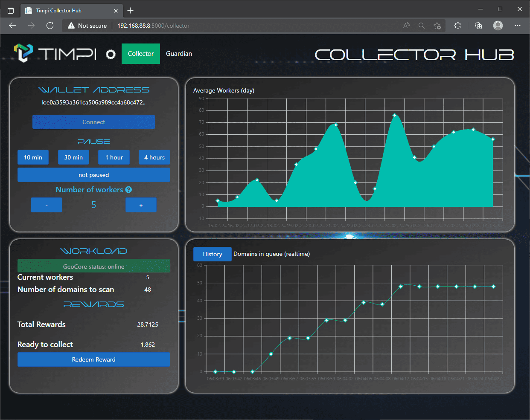Screen dimensions: 530x420
Task: Open Read aloud in address bar
Action: coord(406,26)
